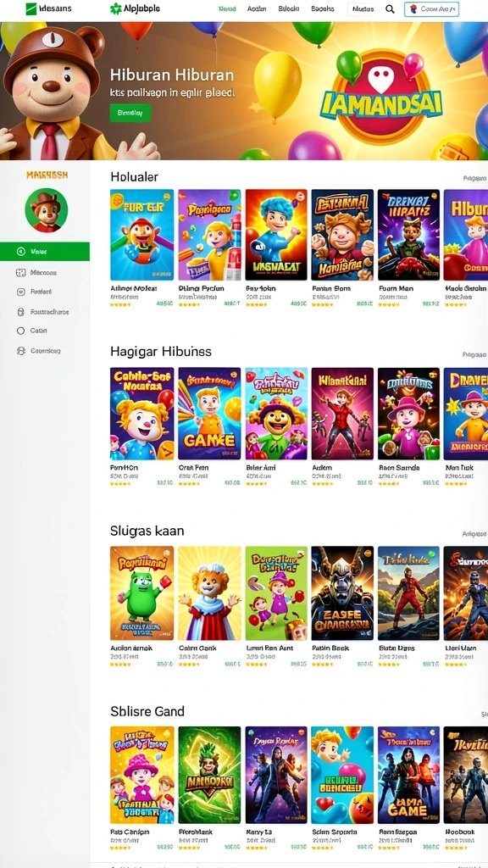Open the GAME soldiers thumbnail in Sblisre Gand row
This screenshot has height=868, width=488.
coord(409,775)
